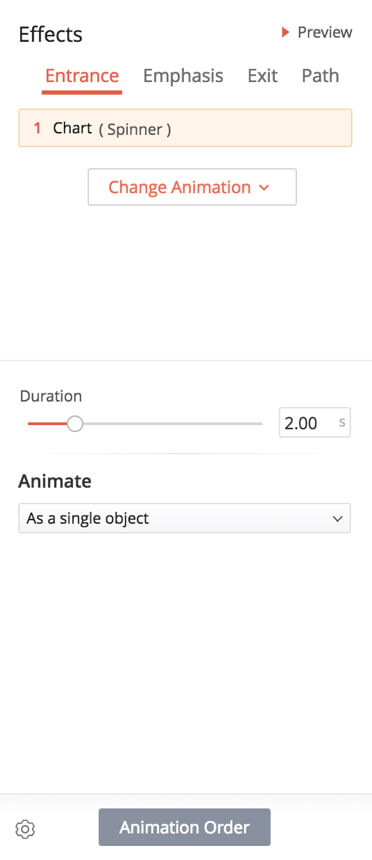Click the Animation Order button
The height and width of the screenshot is (860, 372).
184,827
